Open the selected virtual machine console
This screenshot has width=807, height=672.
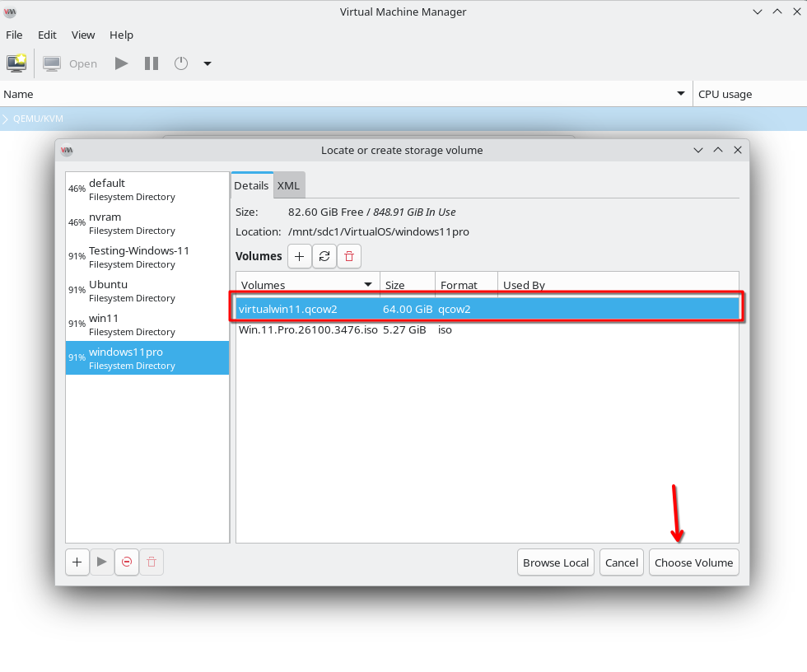tap(70, 63)
